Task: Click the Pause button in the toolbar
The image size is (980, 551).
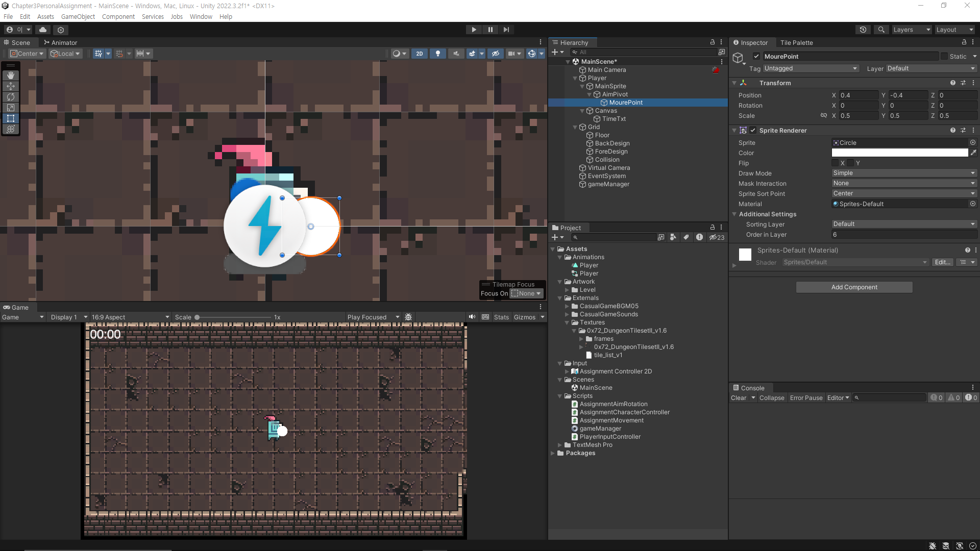Action: coord(490,30)
